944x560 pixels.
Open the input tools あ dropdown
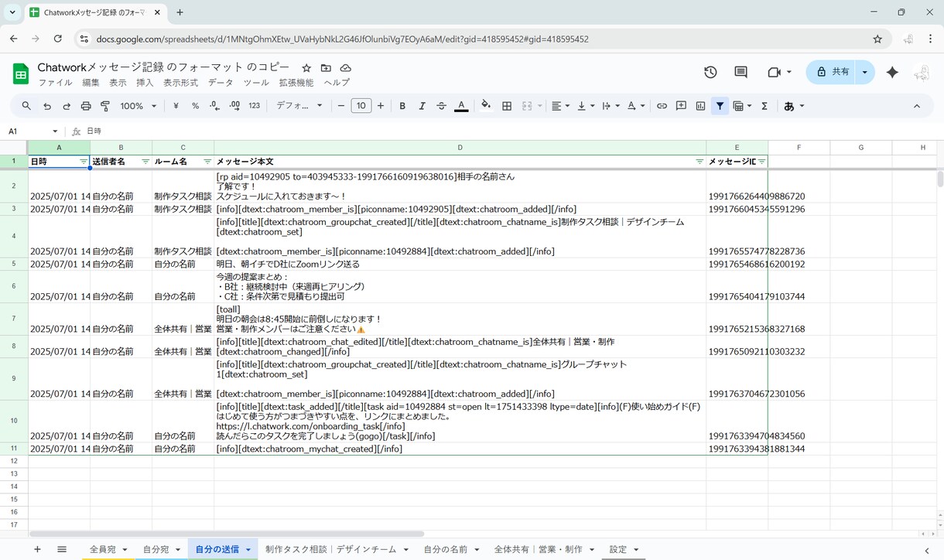[794, 106]
